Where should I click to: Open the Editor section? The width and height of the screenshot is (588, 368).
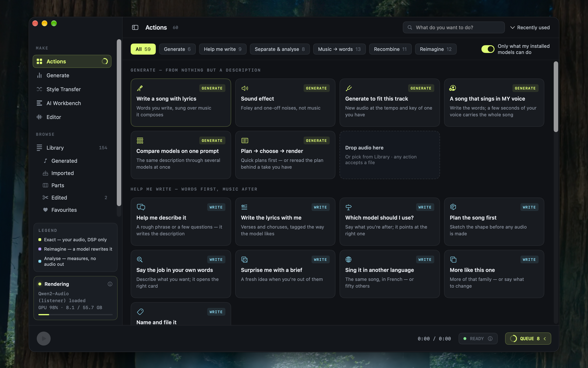coord(72,117)
